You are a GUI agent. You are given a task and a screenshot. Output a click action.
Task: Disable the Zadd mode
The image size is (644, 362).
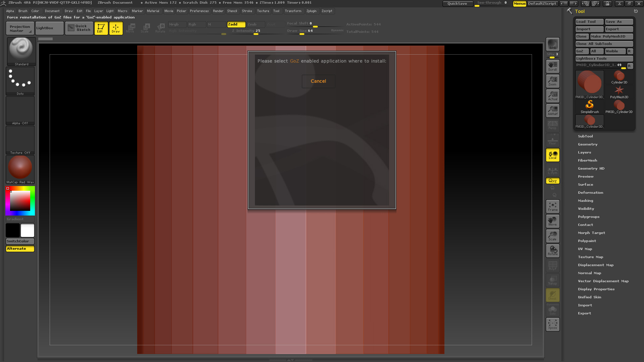236,24
